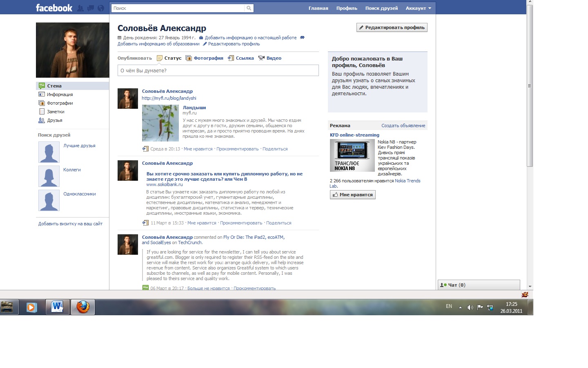
Task: Click the Nokia N8 ad image
Action: (352, 155)
